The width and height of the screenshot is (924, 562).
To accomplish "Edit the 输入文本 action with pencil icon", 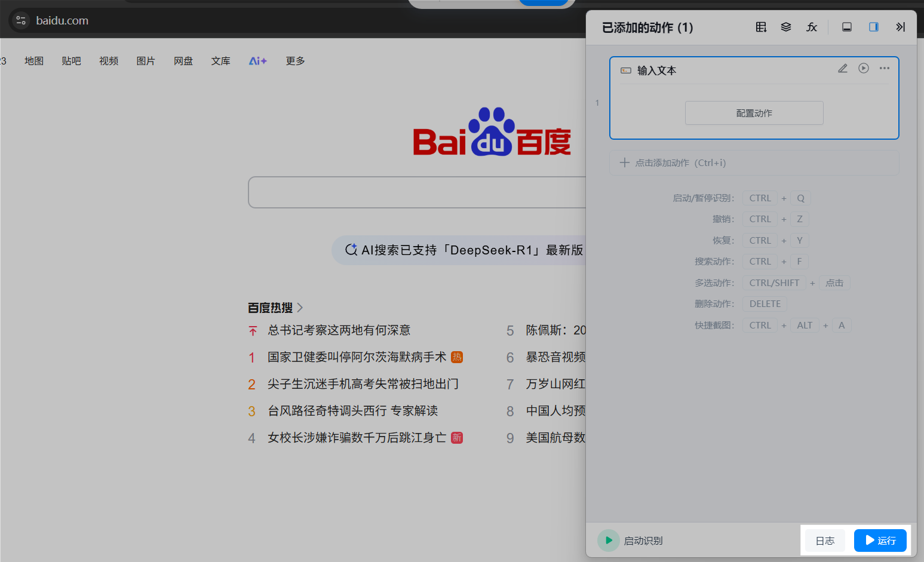I will click(x=843, y=68).
